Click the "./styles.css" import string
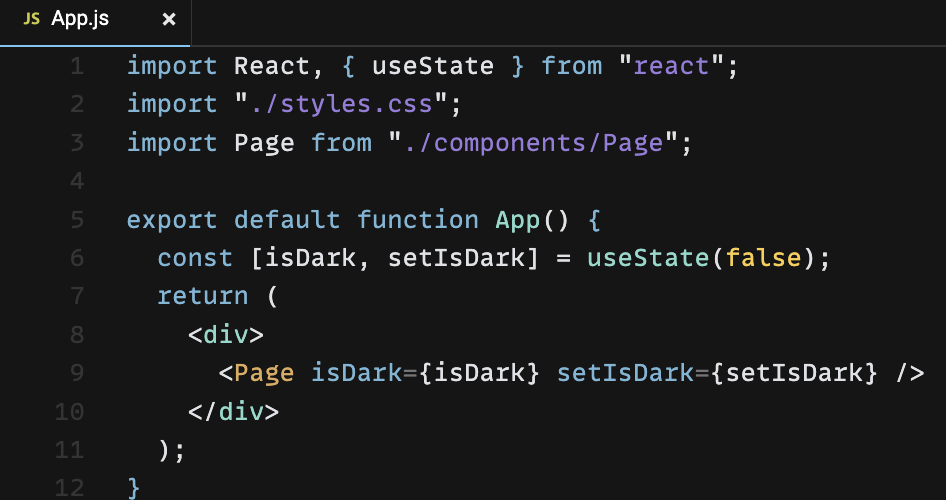 [x=341, y=104]
